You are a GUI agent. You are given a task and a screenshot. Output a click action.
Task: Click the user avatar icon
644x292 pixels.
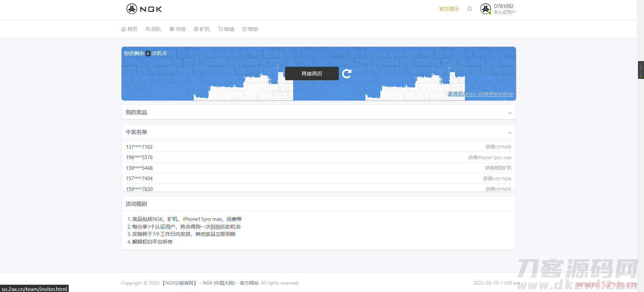[x=485, y=9]
